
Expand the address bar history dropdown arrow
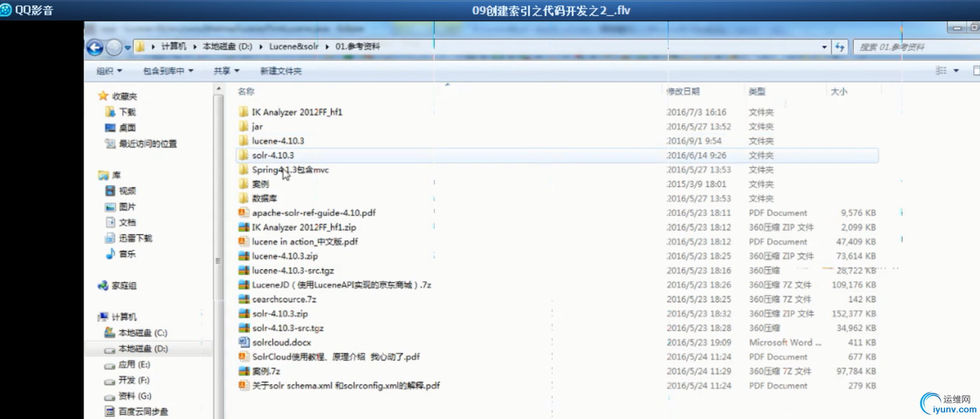coord(824,47)
